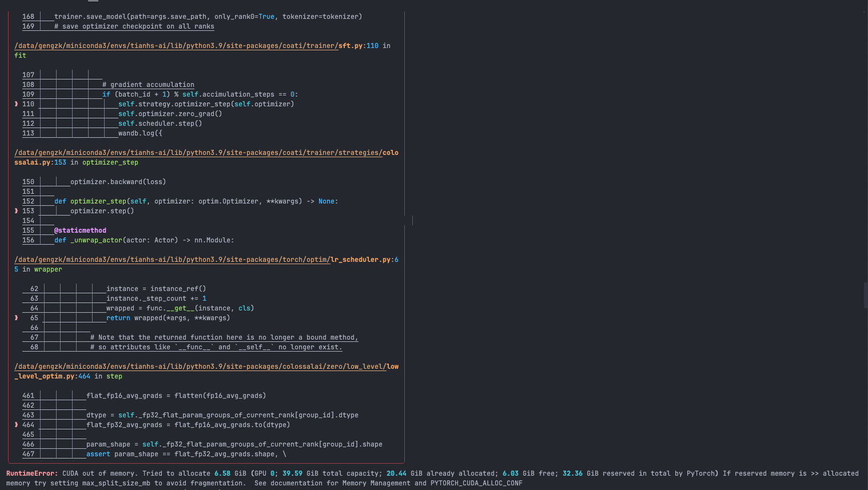Image resolution: width=868 pixels, height=490 pixels.
Task: Click the '# save optimizer checkpoint on all ranks' comment
Action: click(134, 26)
